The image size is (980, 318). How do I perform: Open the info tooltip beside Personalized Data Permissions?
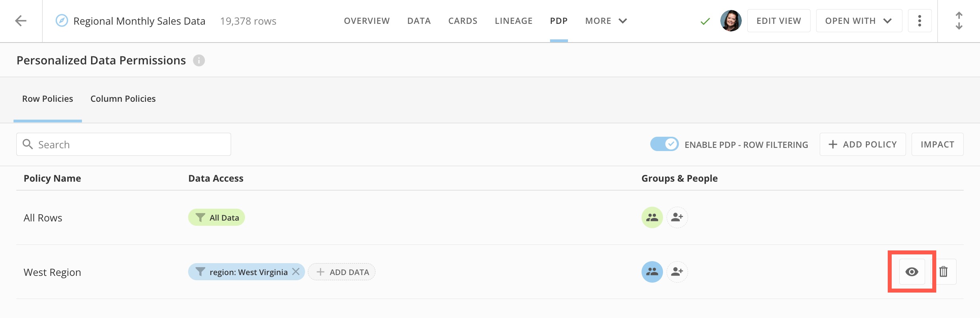point(199,60)
